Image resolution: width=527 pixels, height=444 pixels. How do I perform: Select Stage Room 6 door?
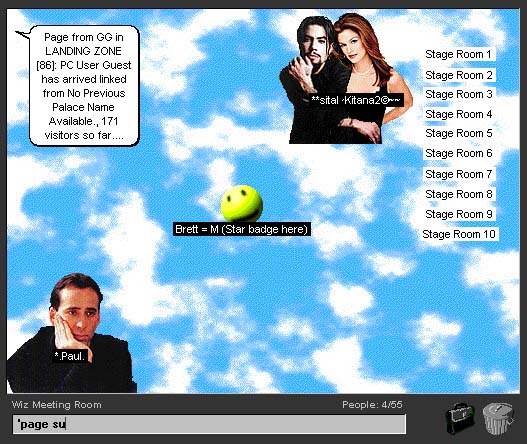[x=459, y=153]
